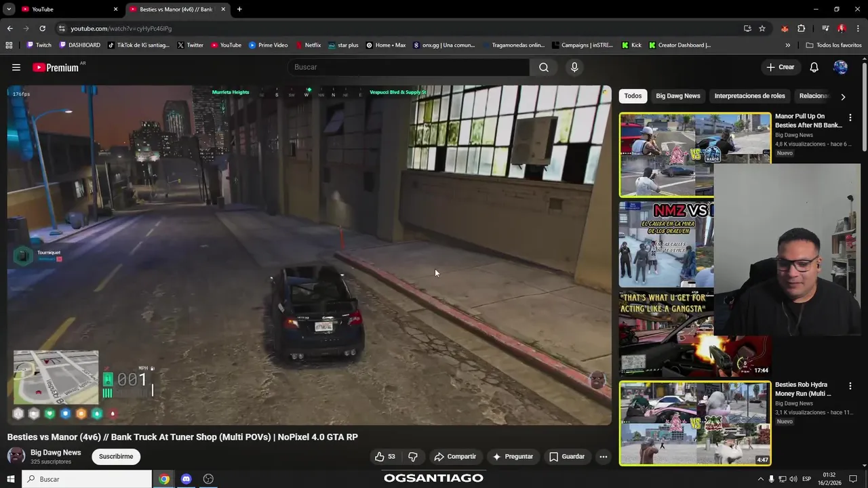
Task: Open Chrome extensions puzzle icon
Action: pos(802,28)
